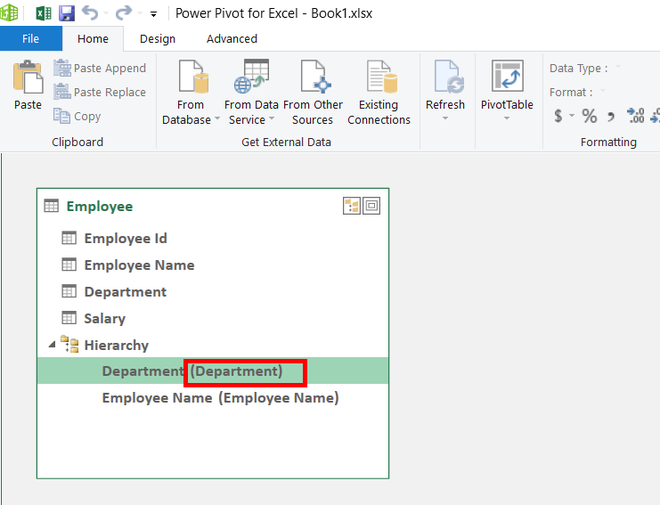Expand the From Data Service dropdown arrow

coord(271,119)
